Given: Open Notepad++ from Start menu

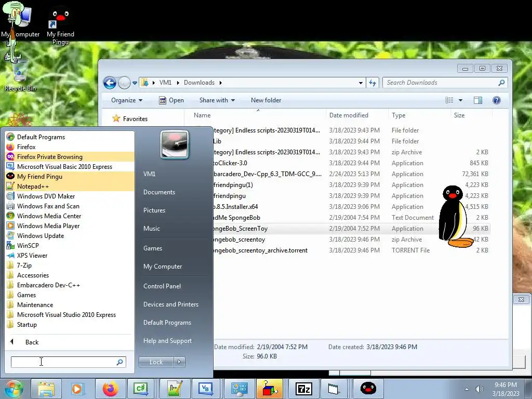Looking at the screenshot, I should coord(70,187).
